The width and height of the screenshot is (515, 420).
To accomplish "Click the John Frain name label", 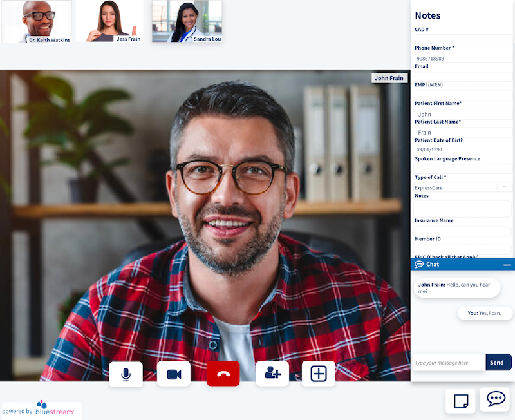I will point(389,78).
